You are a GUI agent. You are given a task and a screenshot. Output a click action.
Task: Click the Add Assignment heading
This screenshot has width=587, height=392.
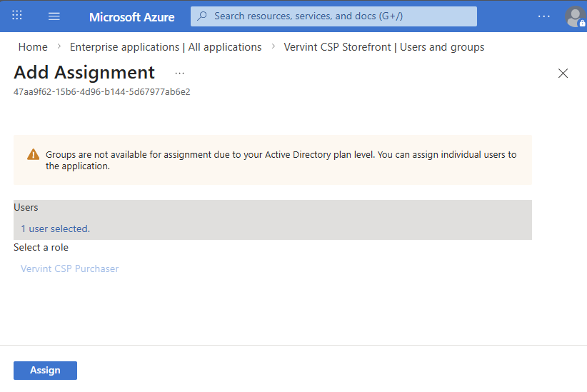84,72
